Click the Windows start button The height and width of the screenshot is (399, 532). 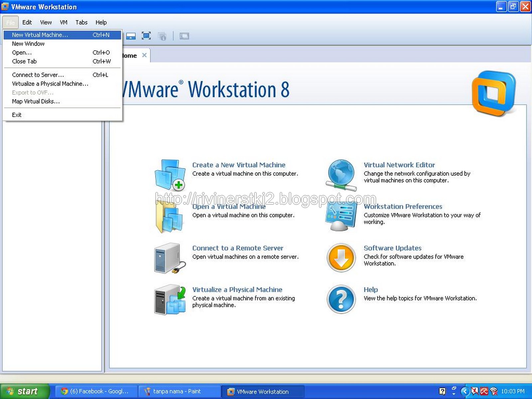click(x=25, y=391)
